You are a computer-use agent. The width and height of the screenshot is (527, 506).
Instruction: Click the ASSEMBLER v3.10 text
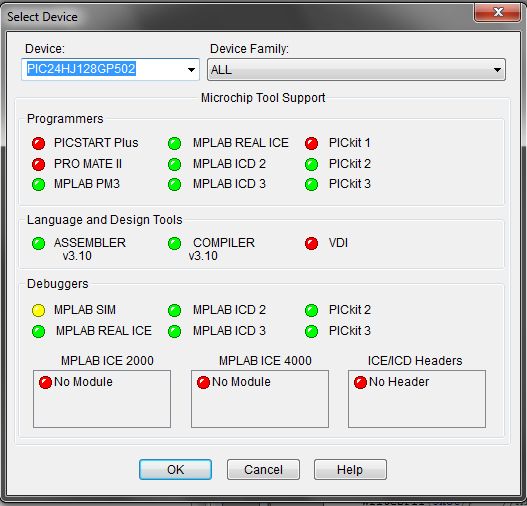click(x=90, y=249)
